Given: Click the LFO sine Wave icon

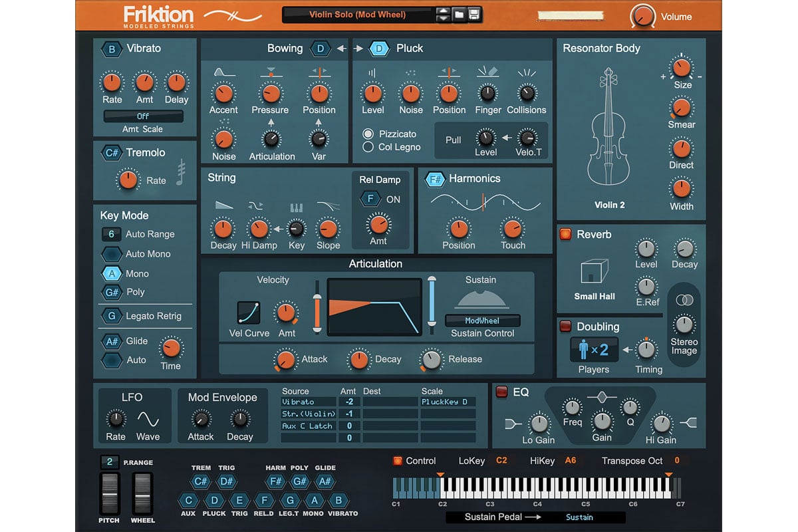Looking at the screenshot, I should [x=148, y=419].
